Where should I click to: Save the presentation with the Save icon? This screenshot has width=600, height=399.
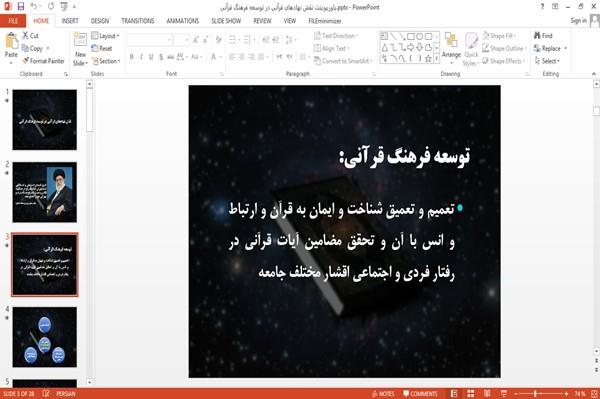(x=21, y=6)
